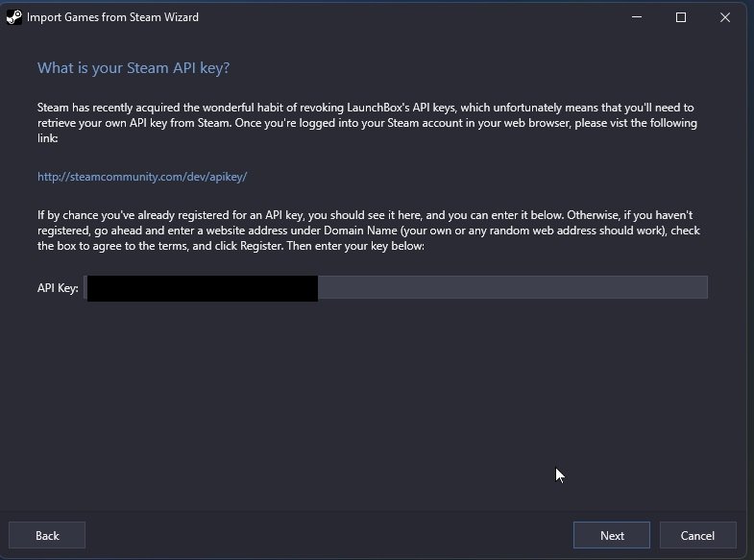
Task: Go to the next wizard step with Next
Action: [x=612, y=535]
